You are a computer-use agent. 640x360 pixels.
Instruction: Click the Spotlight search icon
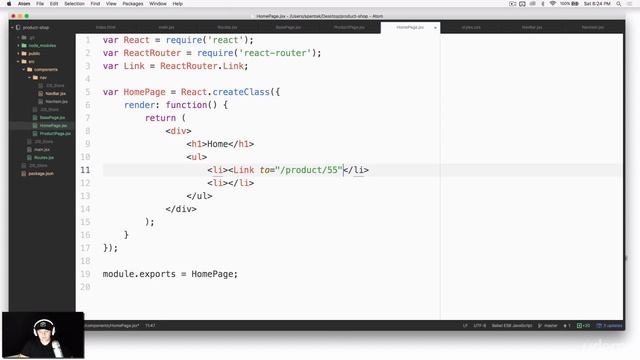(619, 4)
